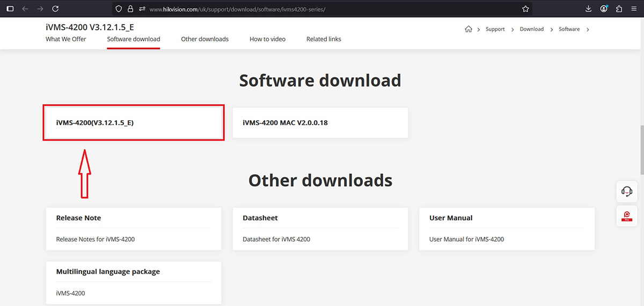
Task: Click the Release Note card heading
Action: tap(79, 218)
